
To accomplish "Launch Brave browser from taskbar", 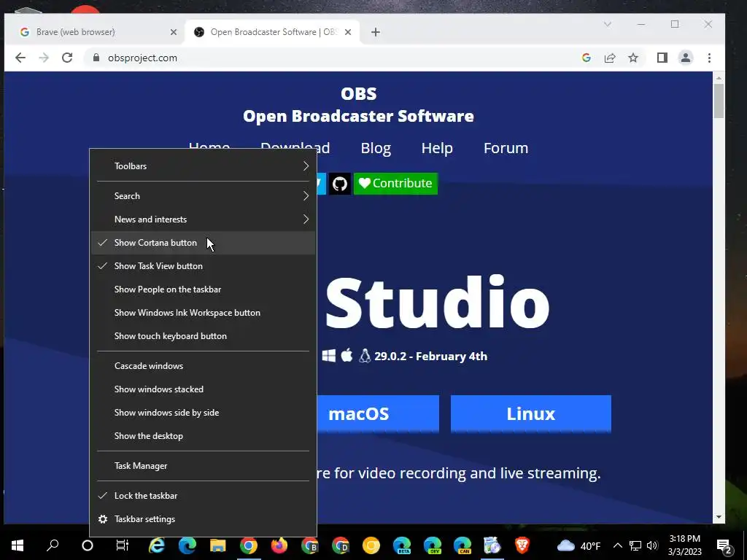I will (522, 545).
